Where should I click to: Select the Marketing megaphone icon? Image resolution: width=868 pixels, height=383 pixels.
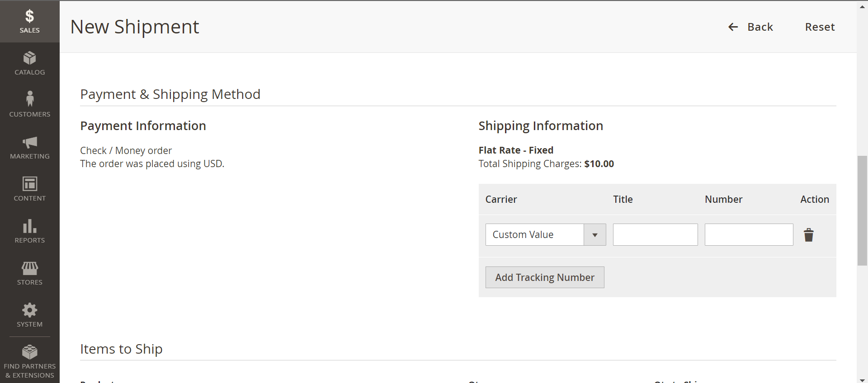point(29,147)
